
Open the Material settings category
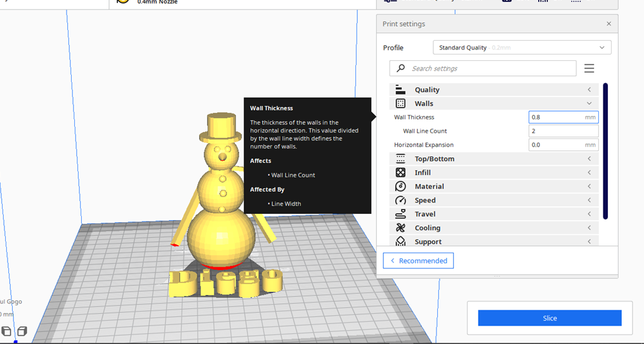[x=494, y=186]
